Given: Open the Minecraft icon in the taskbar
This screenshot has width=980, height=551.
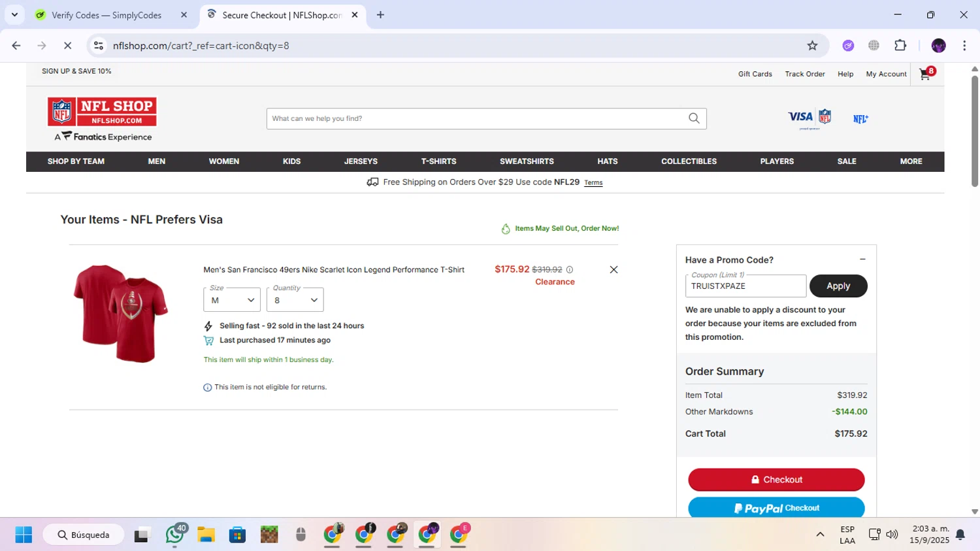Looking at the screenshot, I should click(x=269, y=535).
